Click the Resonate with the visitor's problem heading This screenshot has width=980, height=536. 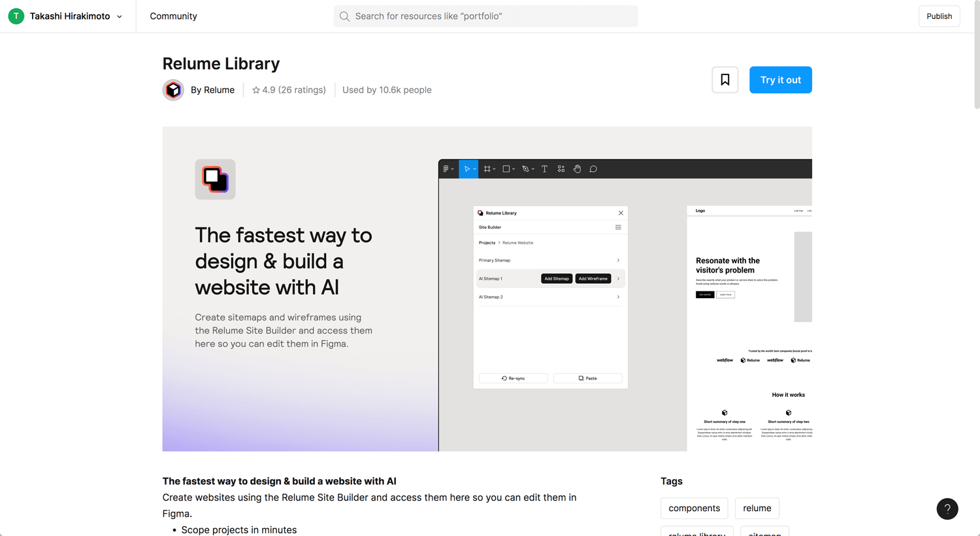tap(728, 265)
